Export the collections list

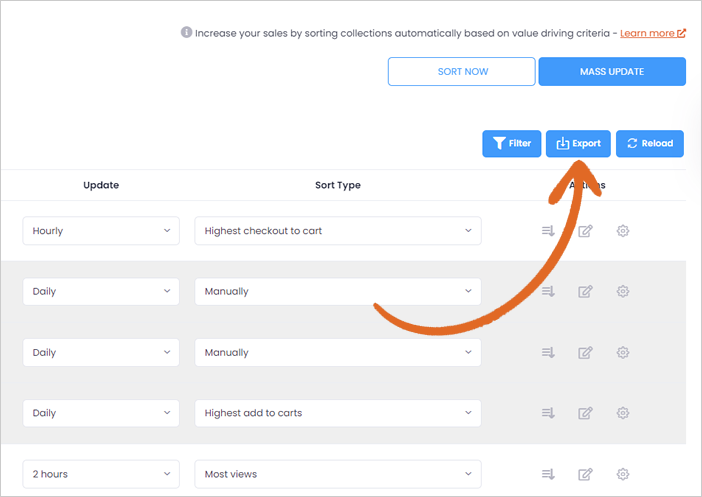click(578, 144)
